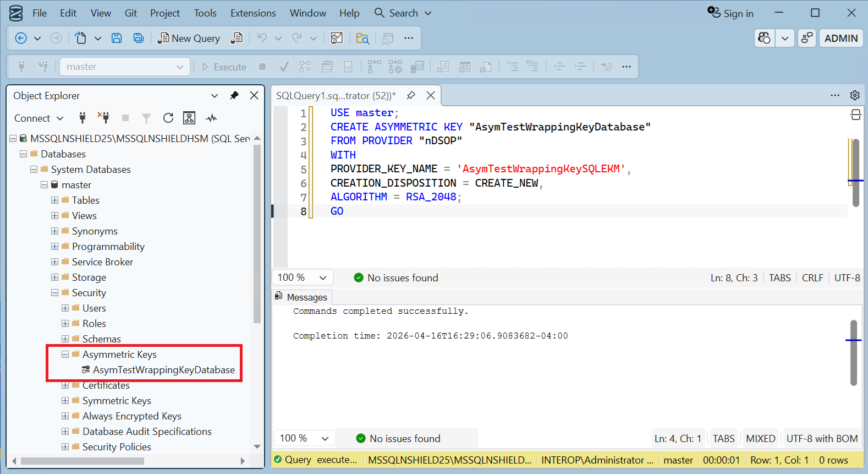
Task: Open the Copilot chat icon
Action: click(765, 38)
